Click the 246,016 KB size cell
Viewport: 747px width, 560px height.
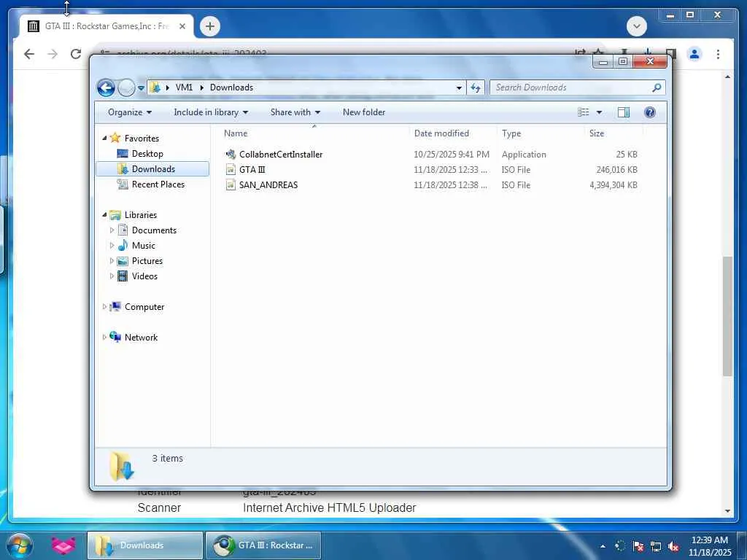616,169
